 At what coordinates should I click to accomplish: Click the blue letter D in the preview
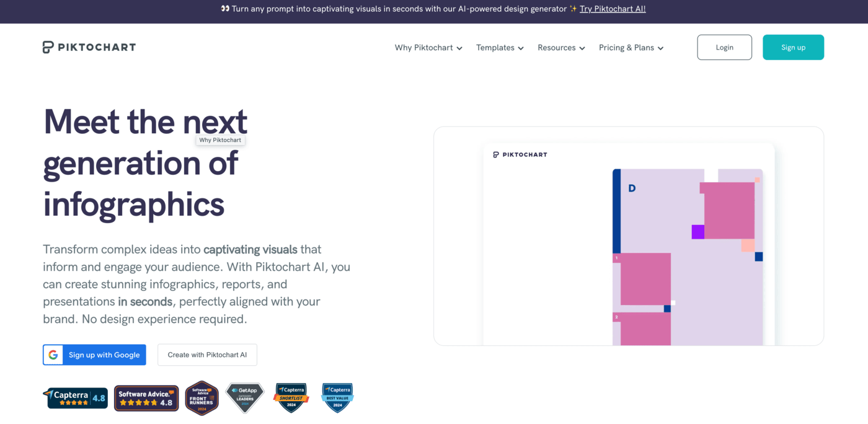(x=632, y=188)
